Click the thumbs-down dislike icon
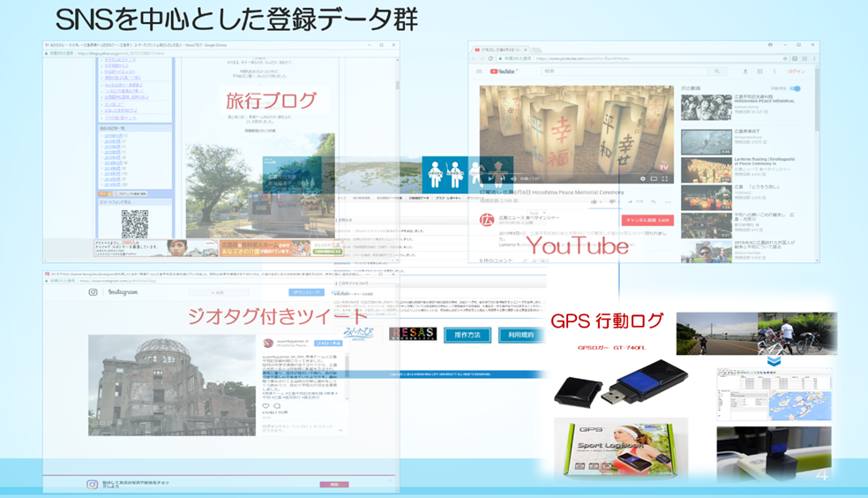The image size is (868, 498). pyautogui.click(x=612, y=201)
